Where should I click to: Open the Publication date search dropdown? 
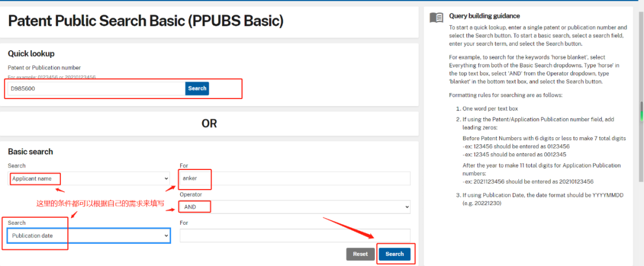pos(89,236)
